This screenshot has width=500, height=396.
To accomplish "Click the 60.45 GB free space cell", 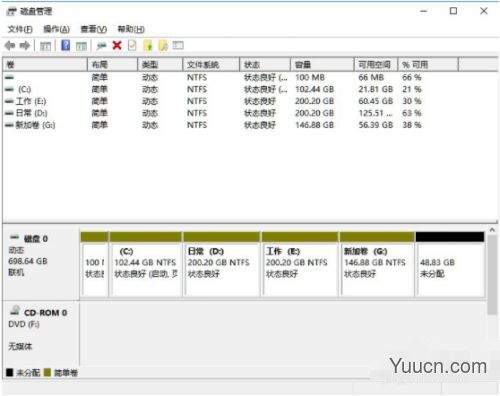I will coord(376,101).
